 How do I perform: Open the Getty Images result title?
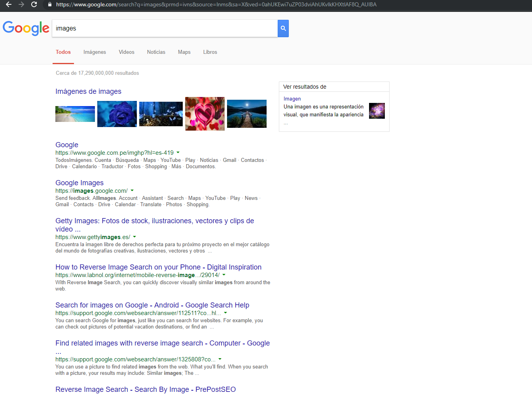pyautogui.click(x=155, y=225)
